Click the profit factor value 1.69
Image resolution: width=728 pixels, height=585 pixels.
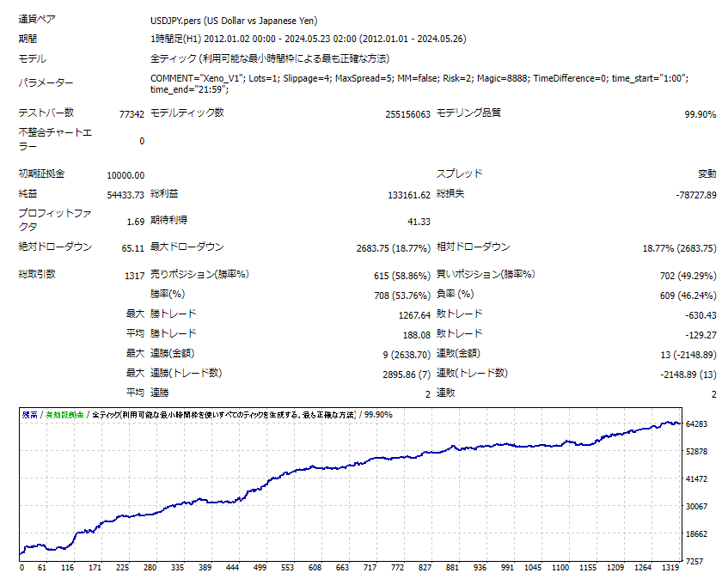point(136,222)
